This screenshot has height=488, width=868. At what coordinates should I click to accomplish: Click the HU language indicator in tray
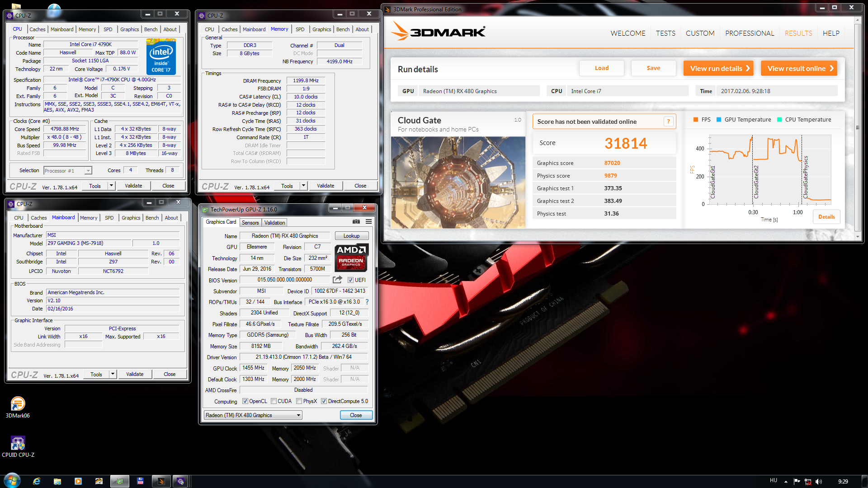774,480
